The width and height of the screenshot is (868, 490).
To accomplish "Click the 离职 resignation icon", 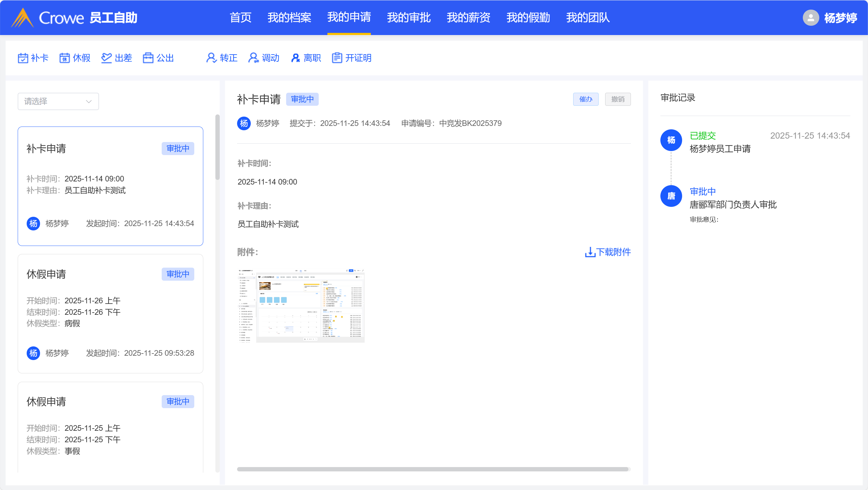I will point(295,58).
